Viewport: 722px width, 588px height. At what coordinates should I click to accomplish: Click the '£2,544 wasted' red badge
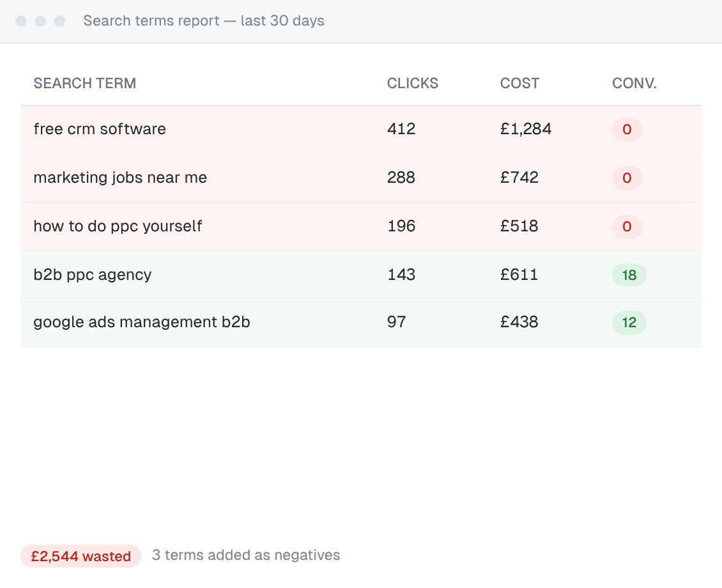click(81, 556)
